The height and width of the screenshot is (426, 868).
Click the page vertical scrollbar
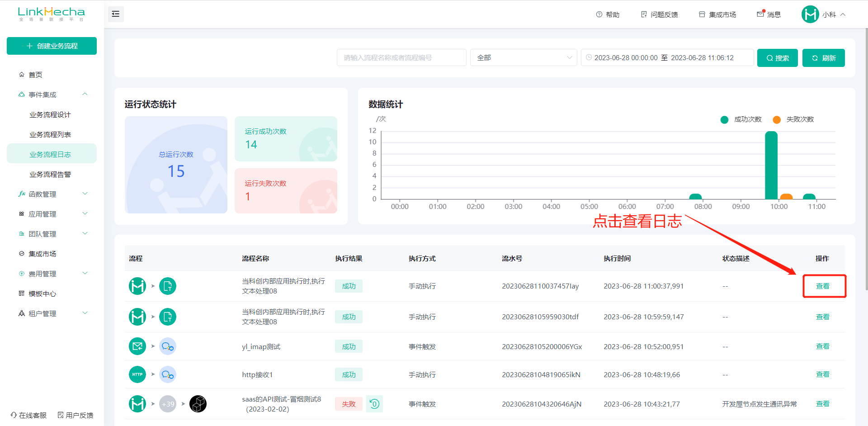(x=866, y=158)
